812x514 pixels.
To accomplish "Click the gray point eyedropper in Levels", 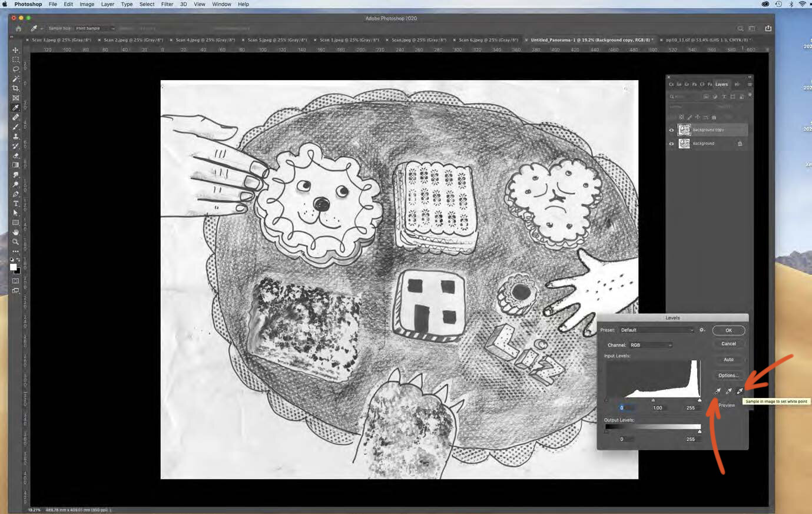I will point(728,391).
